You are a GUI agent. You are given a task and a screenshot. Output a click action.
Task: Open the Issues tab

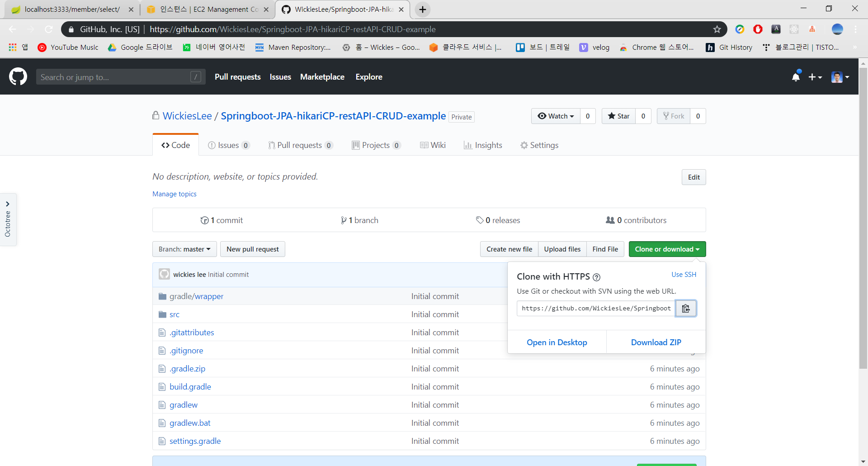coord(228,145)
